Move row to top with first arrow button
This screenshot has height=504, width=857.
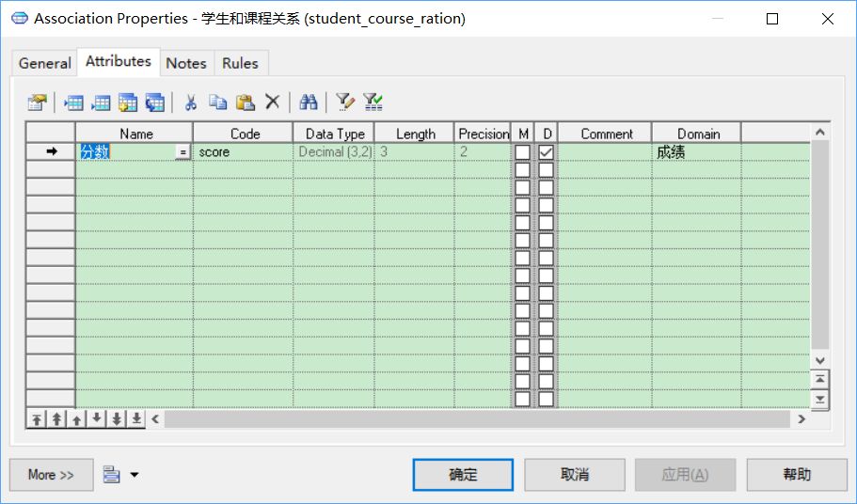point(36,419)
